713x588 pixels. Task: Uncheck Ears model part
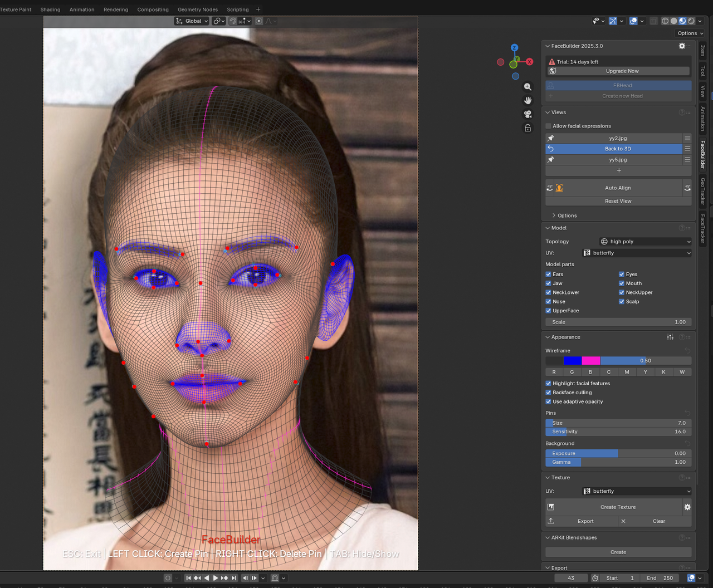click(549, 275)
